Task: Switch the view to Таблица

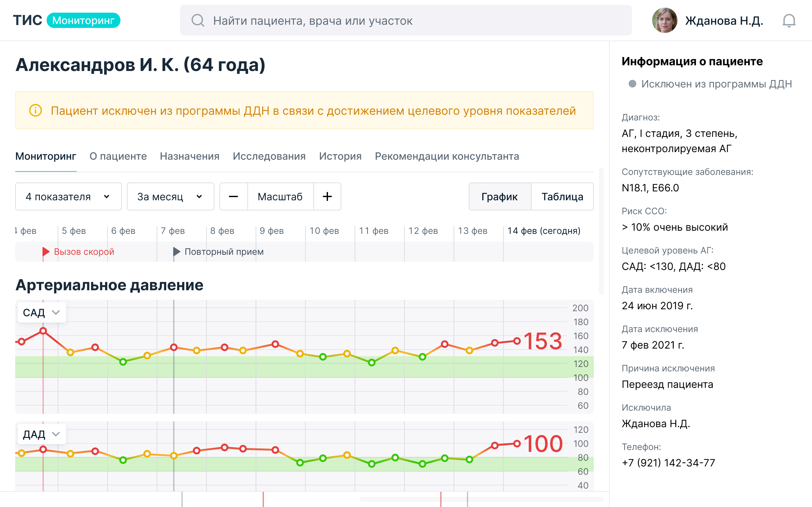Action: [x=562, y=196]
